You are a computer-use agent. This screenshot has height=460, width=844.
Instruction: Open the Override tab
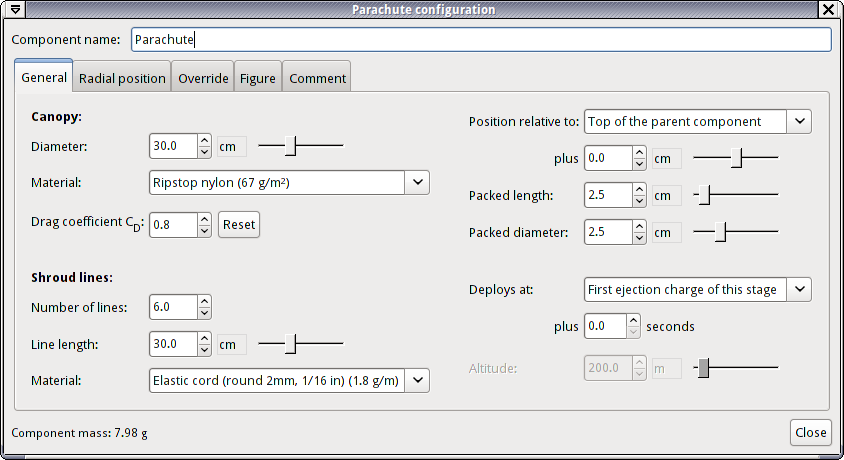(204, 78)
